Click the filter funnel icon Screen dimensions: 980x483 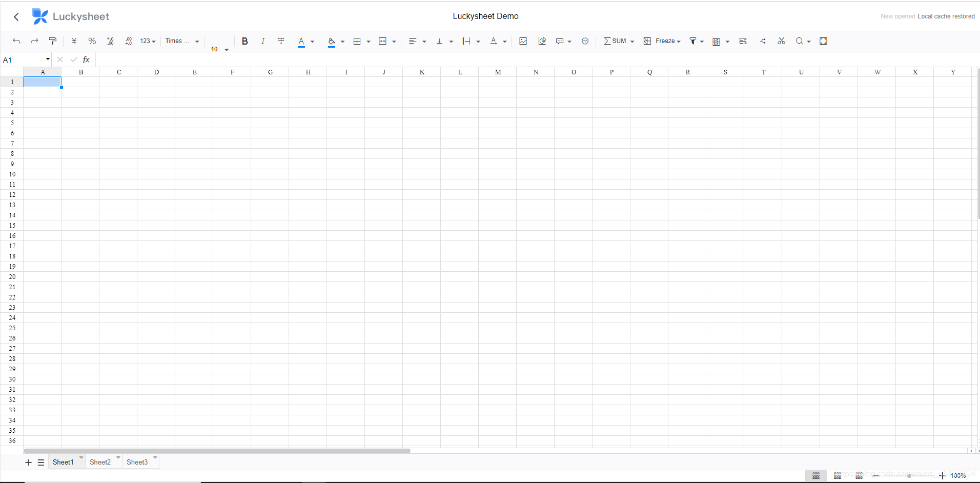693,41
